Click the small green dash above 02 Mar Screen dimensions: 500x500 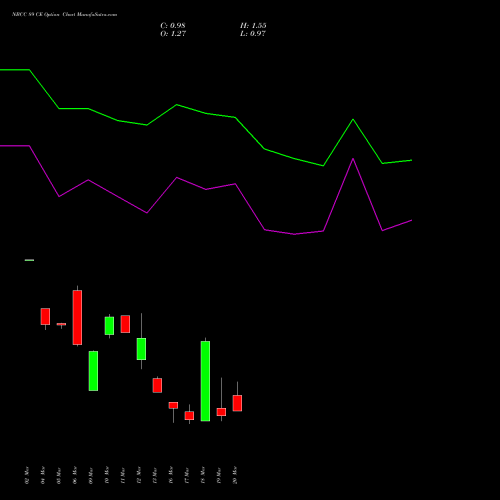[x=29, y=260]
